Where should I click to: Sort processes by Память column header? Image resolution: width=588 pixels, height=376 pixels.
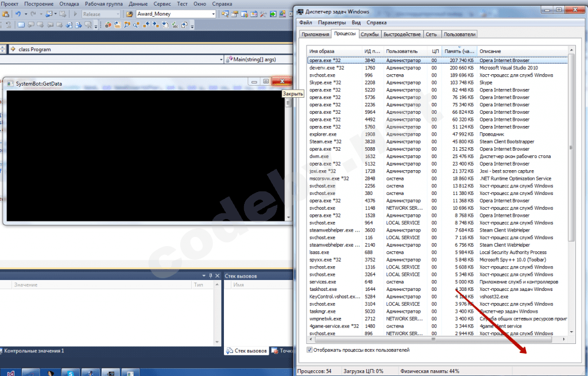pos(459,51)
